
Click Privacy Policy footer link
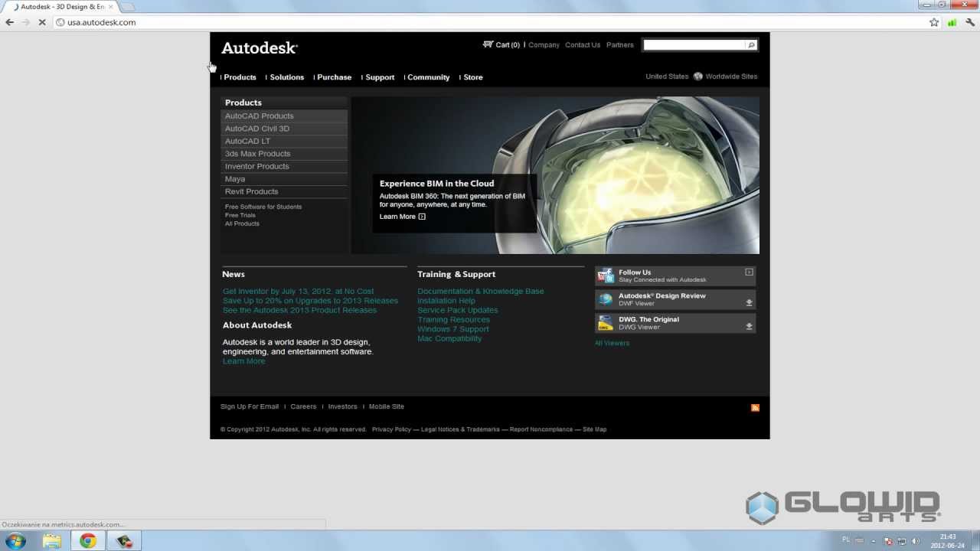click(391, 429)
